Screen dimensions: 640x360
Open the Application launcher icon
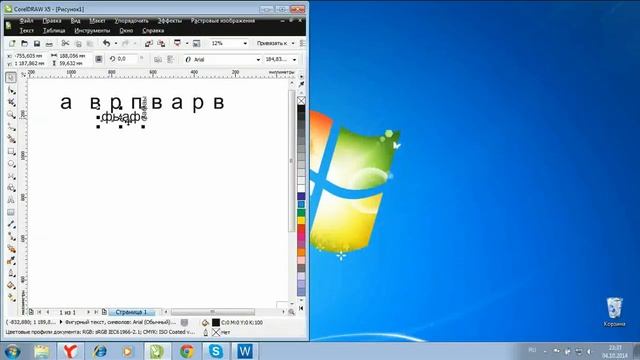[178, 43]
